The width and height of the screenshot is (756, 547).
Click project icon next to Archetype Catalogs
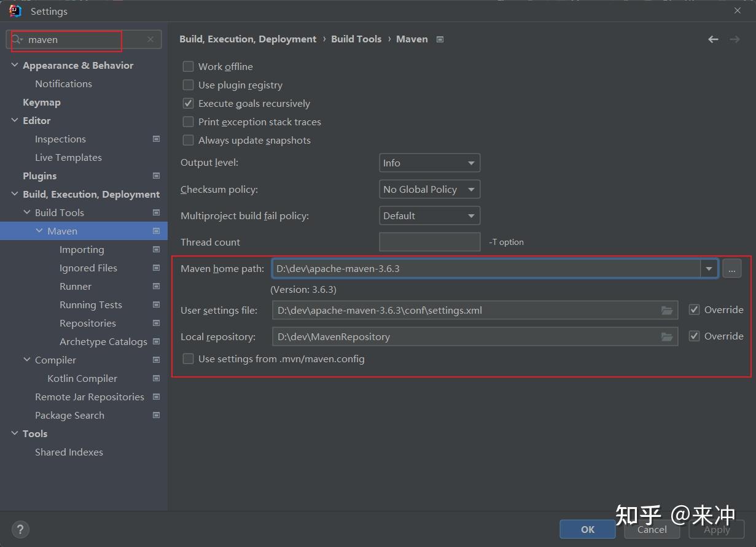point(156,341)
